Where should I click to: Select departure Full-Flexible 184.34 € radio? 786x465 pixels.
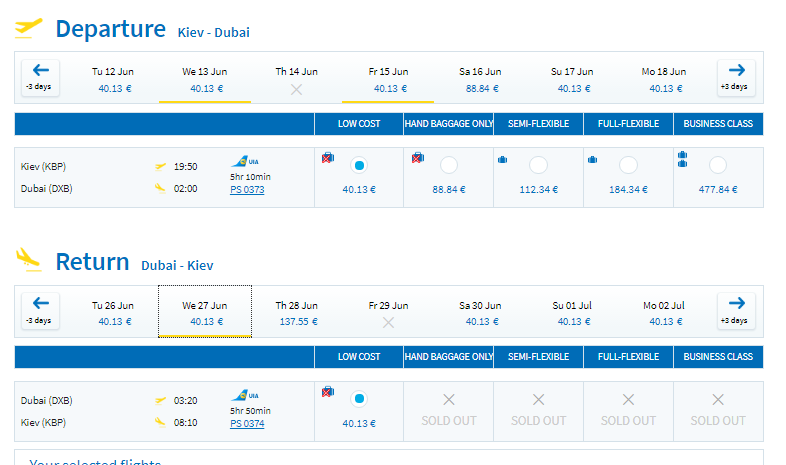pyautogui.click(x=628, y=165)
